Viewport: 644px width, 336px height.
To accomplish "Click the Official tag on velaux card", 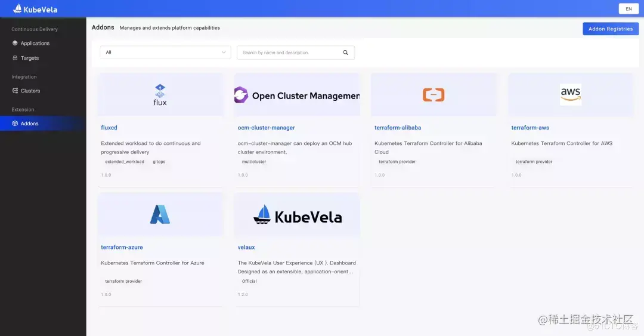I will [x=249, y=281].
